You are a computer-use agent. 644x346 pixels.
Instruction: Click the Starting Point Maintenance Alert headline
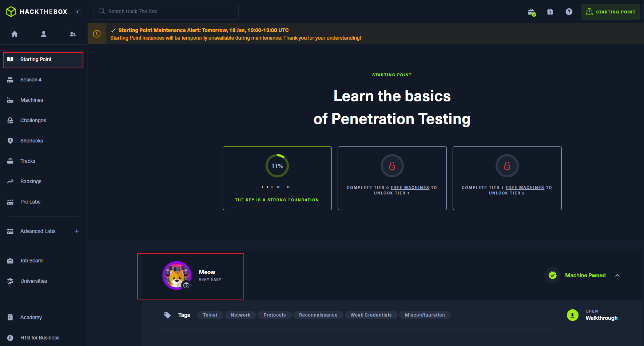coord(203,30)
